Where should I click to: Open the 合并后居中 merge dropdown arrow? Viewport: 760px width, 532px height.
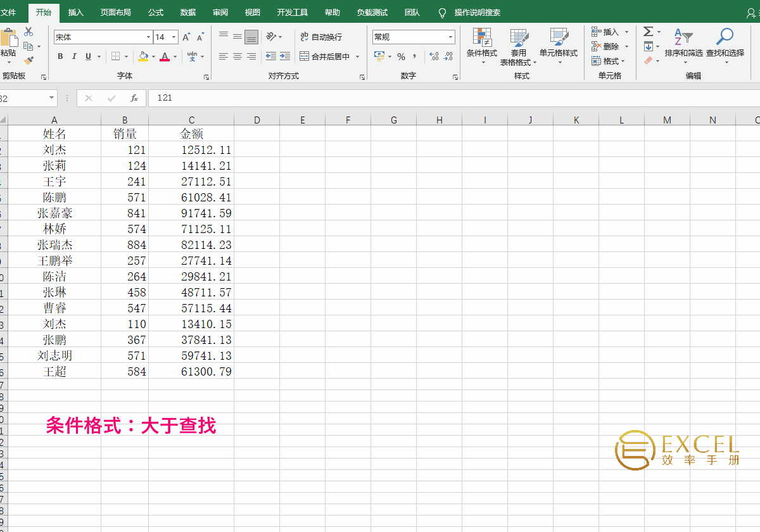pyautogui.click(x=358, y=56)
